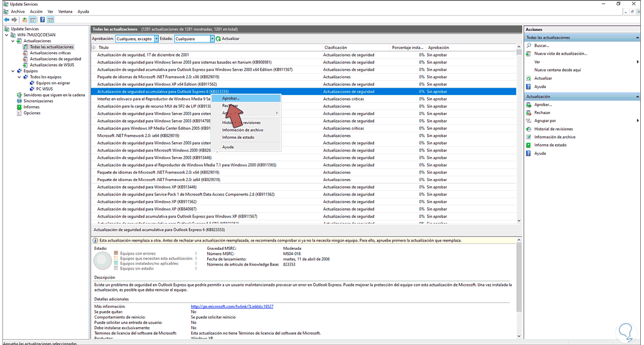
Task: Choose Ayuda in the context menu
Action: point(246,147)
